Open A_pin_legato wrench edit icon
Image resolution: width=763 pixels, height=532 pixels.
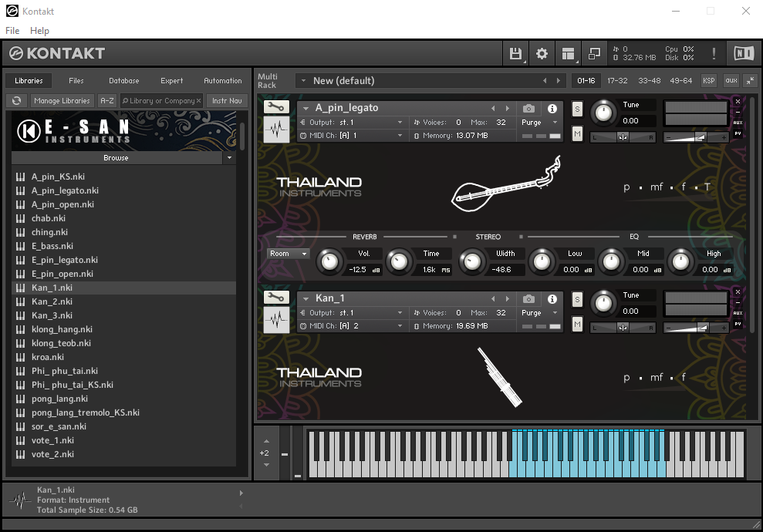(x=276, y=107)
